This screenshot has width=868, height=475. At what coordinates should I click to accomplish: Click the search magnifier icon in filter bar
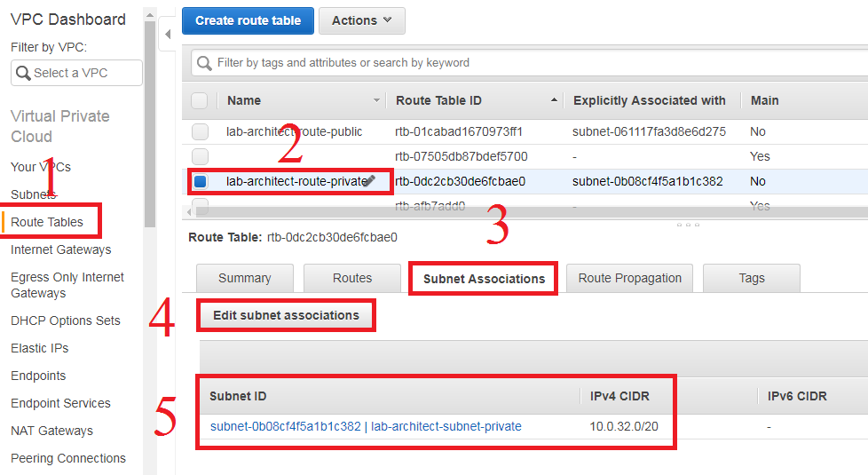point(205,63)
